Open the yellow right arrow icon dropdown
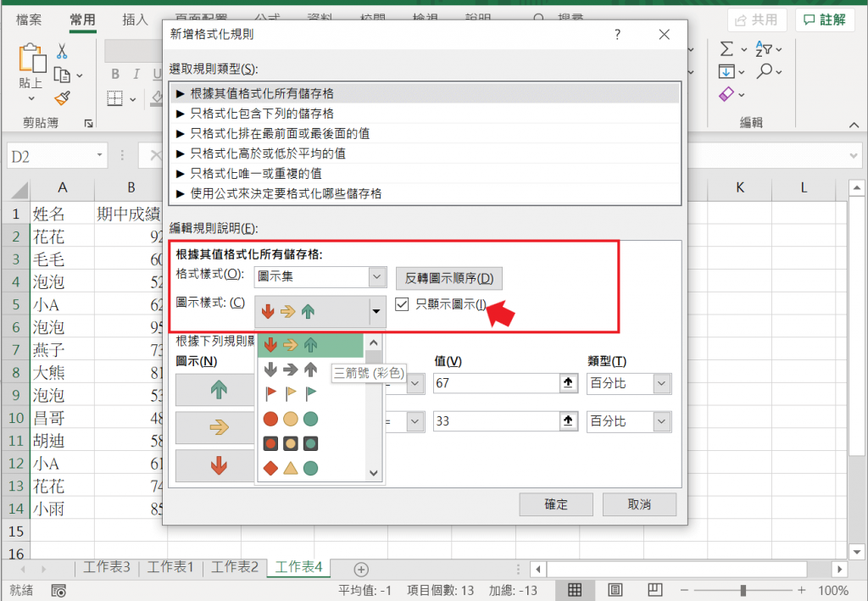Viewport: 868px width, 601px height. 215,427
